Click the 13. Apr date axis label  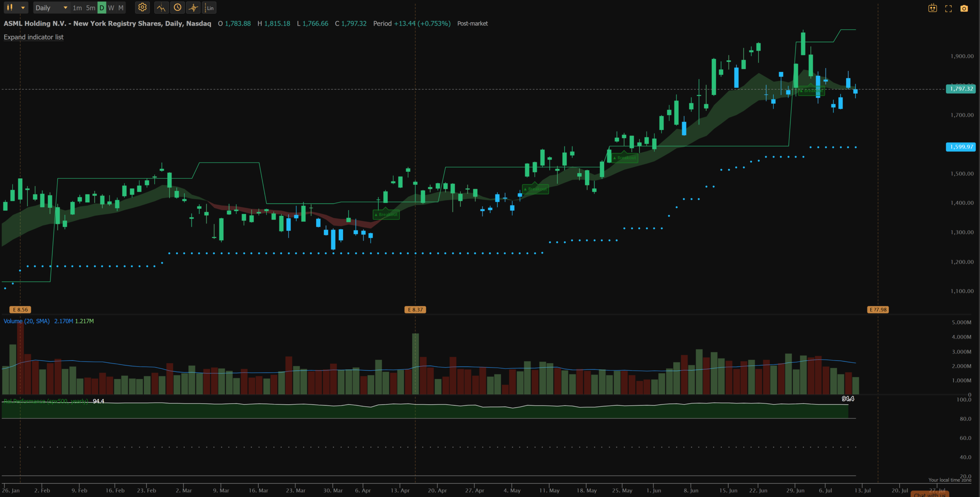400,490
